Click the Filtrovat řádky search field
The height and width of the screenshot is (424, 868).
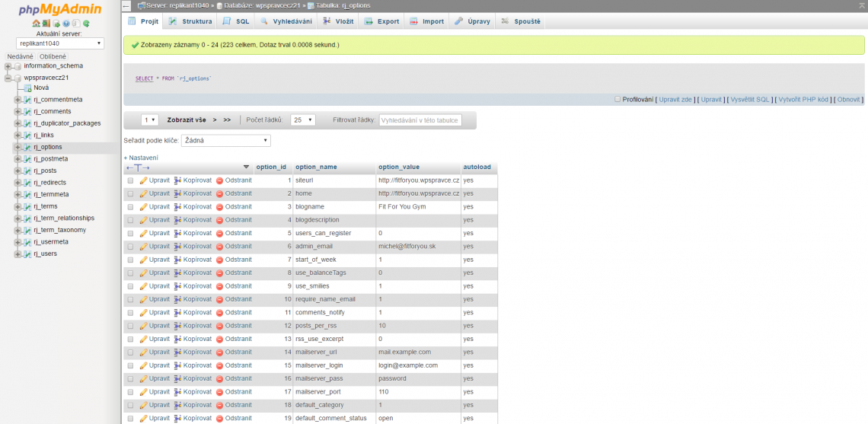[x=420, y=120]
